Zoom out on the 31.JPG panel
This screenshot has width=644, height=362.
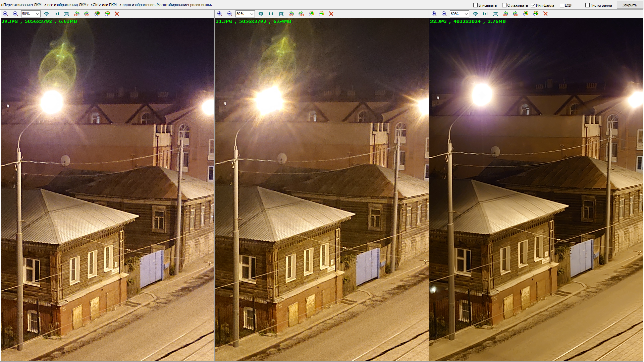click(x=230, y=14)
